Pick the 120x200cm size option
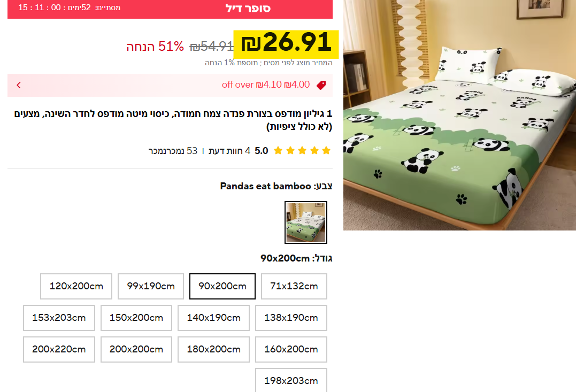 pyautogui.click(x=76, y=286)
